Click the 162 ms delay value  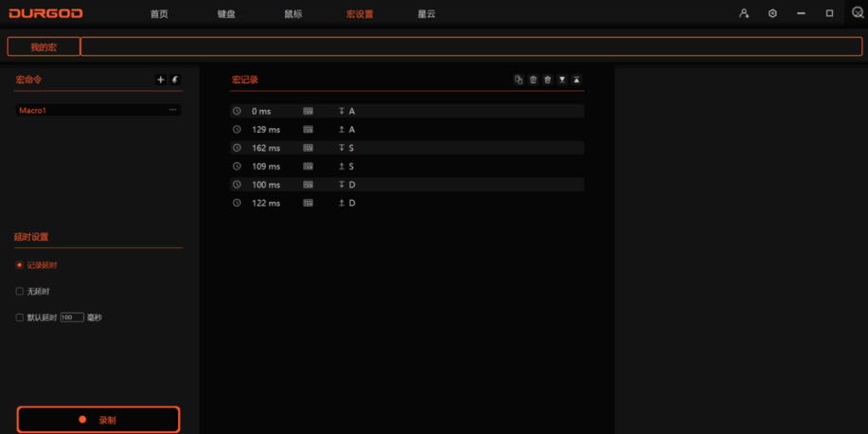pyautogui.click(x=266, y=148)
